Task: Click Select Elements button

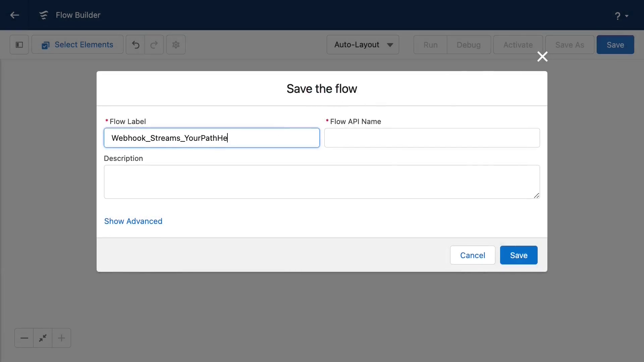Action: click(x=77, y=45)
